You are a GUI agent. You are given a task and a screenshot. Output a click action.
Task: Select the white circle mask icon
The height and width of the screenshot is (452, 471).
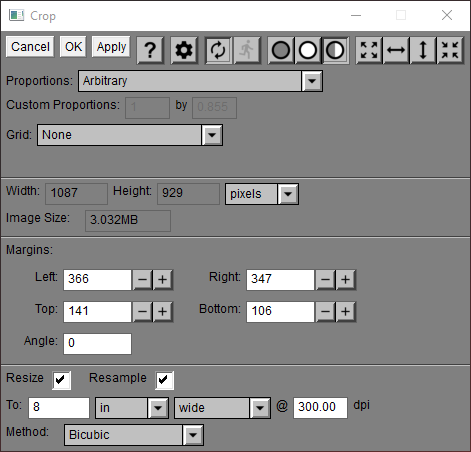click(308, 50)
